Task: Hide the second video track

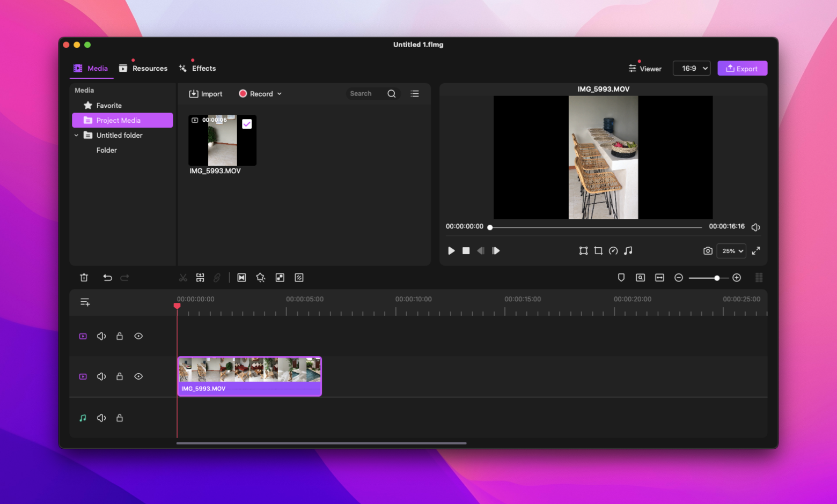Action: [138, 377]
